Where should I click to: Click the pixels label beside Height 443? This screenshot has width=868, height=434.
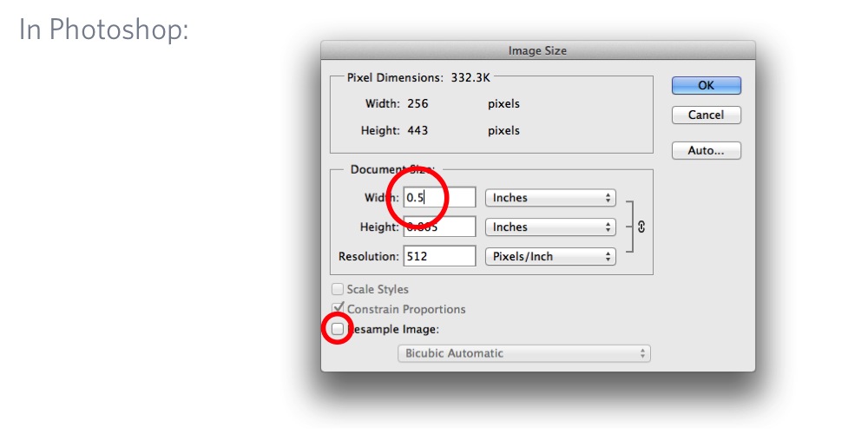pos(503,131)
